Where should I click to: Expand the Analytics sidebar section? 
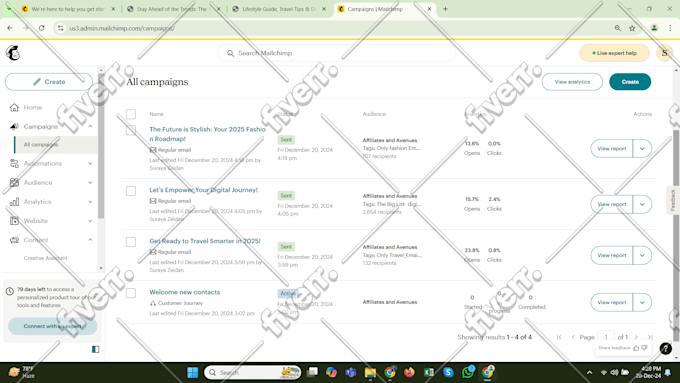[x=90, y=202]
